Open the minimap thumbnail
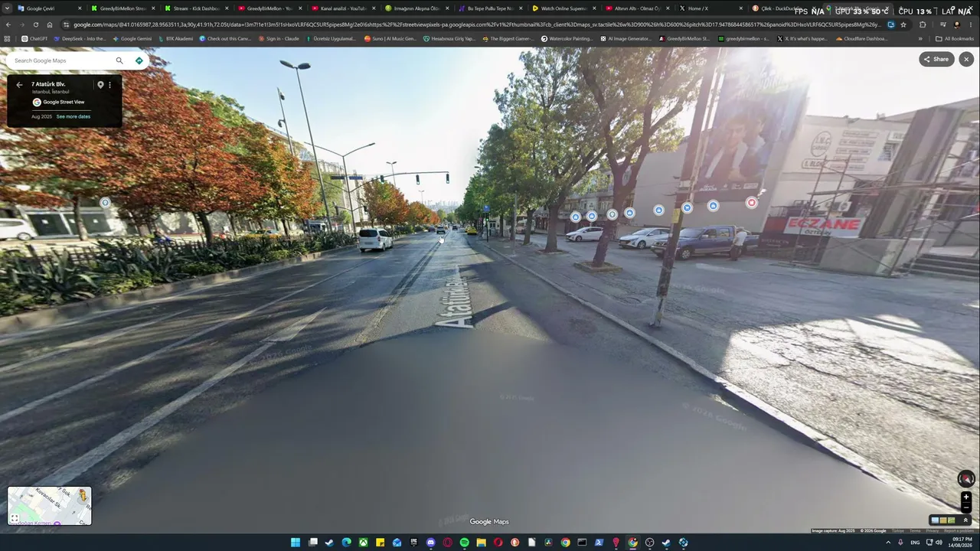Screen dimensions: 980x551 [50, 506]
